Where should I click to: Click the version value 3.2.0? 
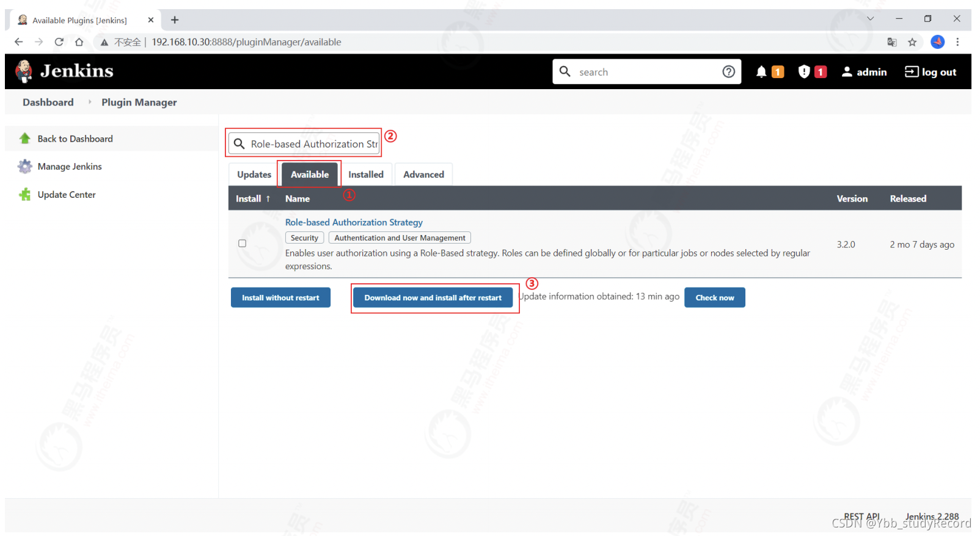tap(846, 244)
